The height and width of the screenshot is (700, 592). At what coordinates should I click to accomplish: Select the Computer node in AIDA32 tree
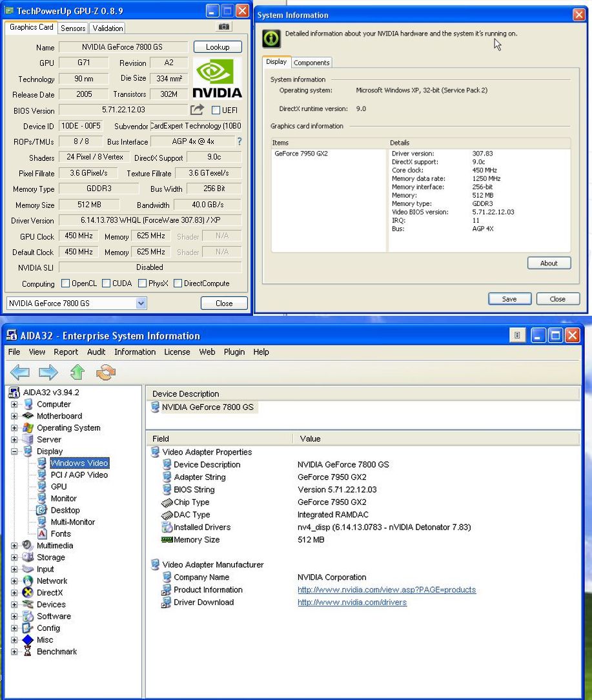pos(54,404)
